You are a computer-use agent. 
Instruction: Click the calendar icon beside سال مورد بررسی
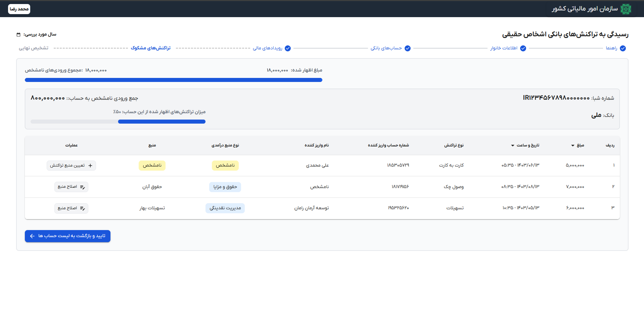coord(18,35)
